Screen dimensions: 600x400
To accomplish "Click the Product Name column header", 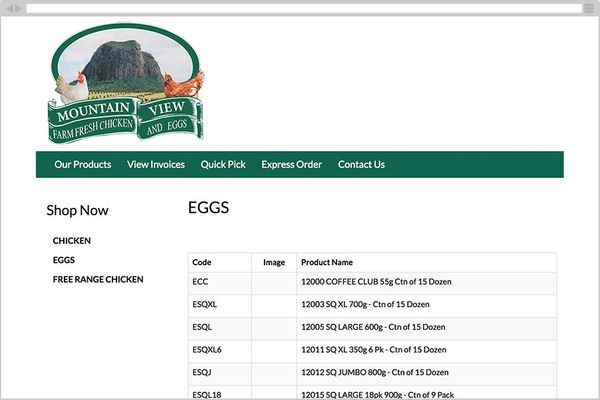I will point(327,262).
